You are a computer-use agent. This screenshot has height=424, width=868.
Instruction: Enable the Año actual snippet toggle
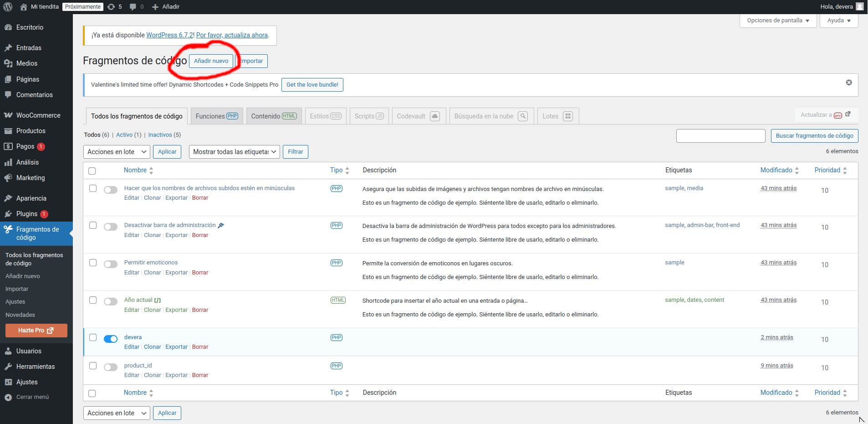coord(111,301)
